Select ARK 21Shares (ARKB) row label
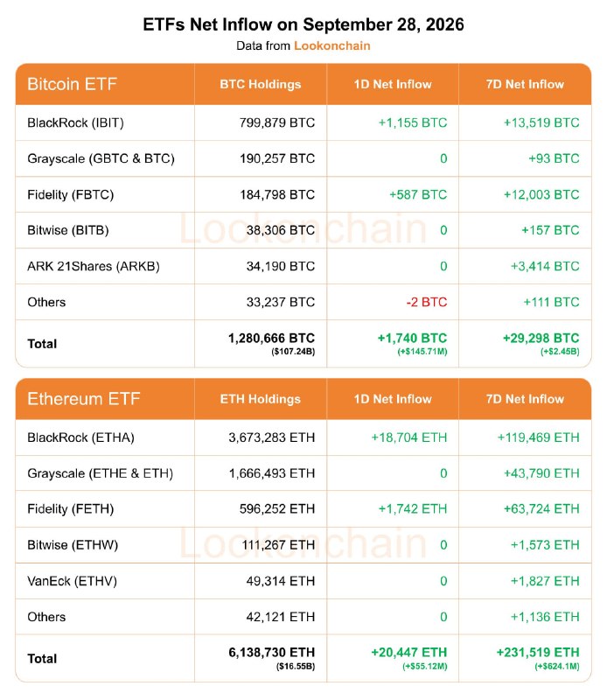 94,267
